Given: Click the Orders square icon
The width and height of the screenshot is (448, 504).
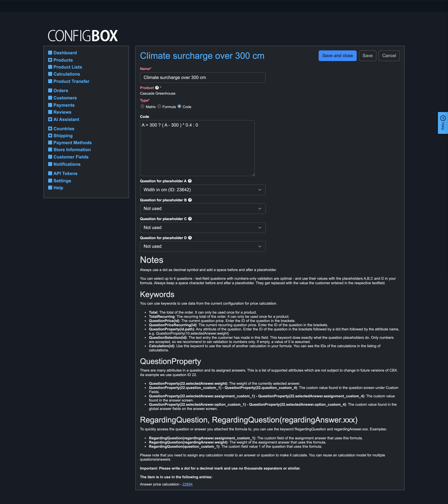Looking at the screenshot, I should click(50, 90).
